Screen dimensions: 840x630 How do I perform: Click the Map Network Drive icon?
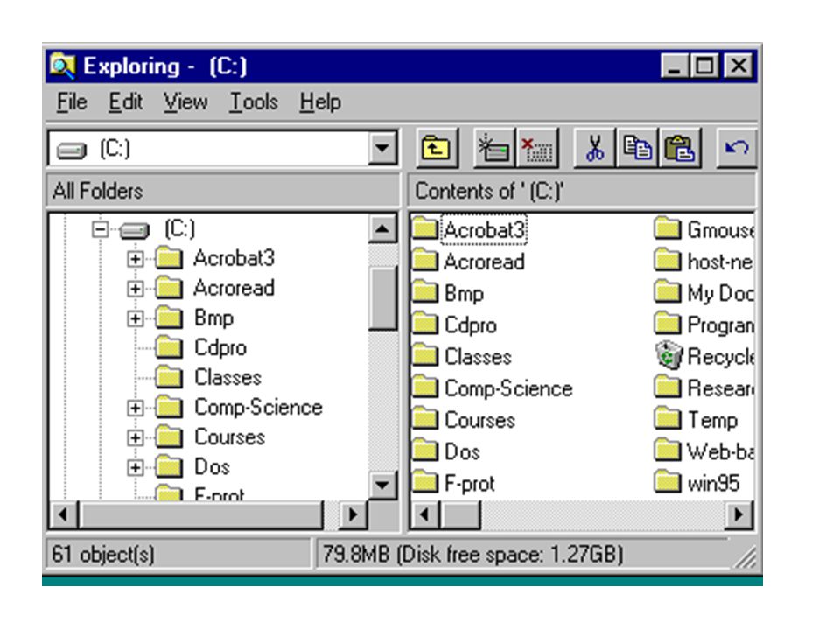pos(494,148)
